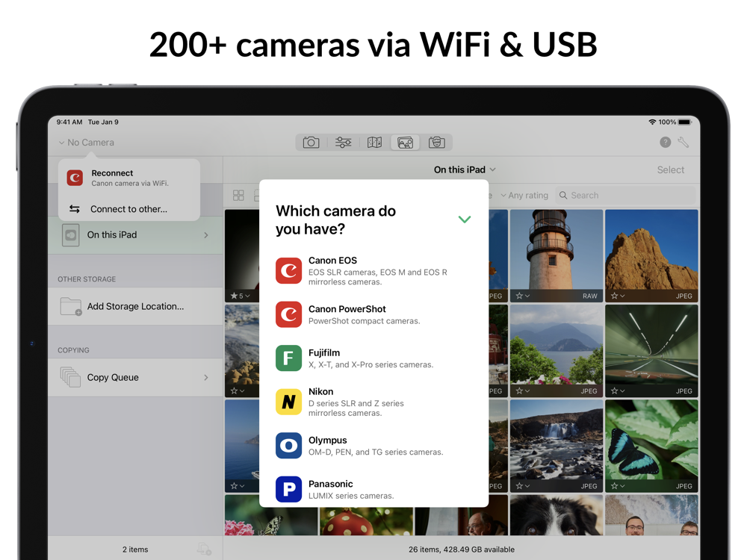Set star rating on butterfly photo
The image size is (747, 560).
(x=618, y=486)
